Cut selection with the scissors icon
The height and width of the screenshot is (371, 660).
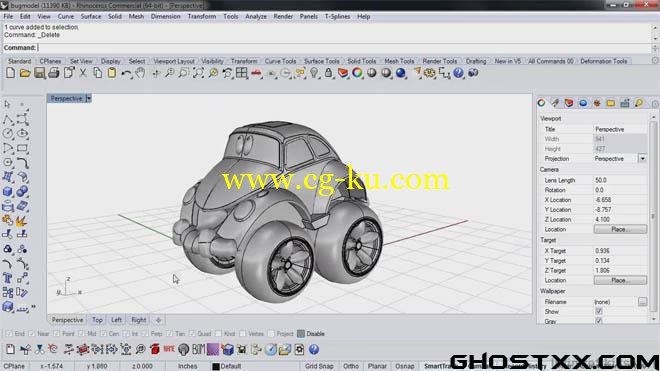(83, 73)
